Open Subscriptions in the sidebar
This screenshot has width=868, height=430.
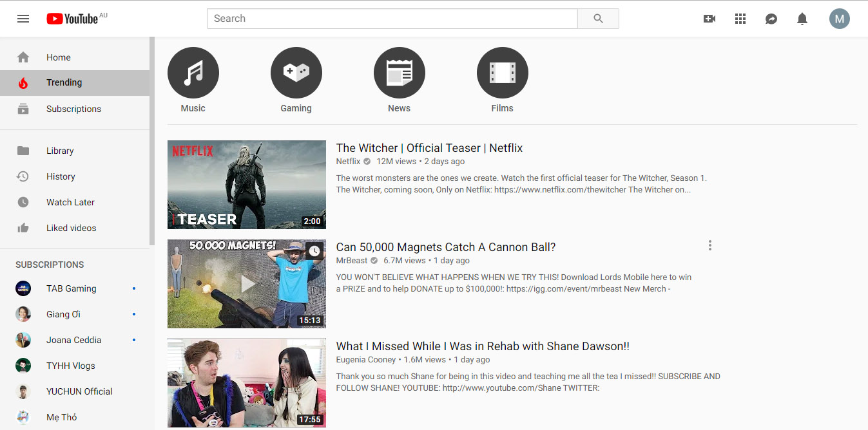click(x=75, y=109)
